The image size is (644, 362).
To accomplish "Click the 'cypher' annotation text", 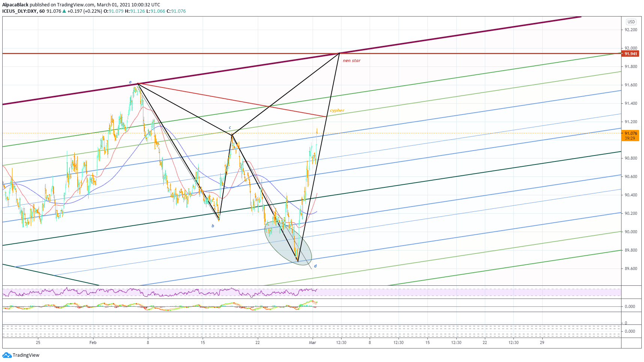I will coord(337,110).
